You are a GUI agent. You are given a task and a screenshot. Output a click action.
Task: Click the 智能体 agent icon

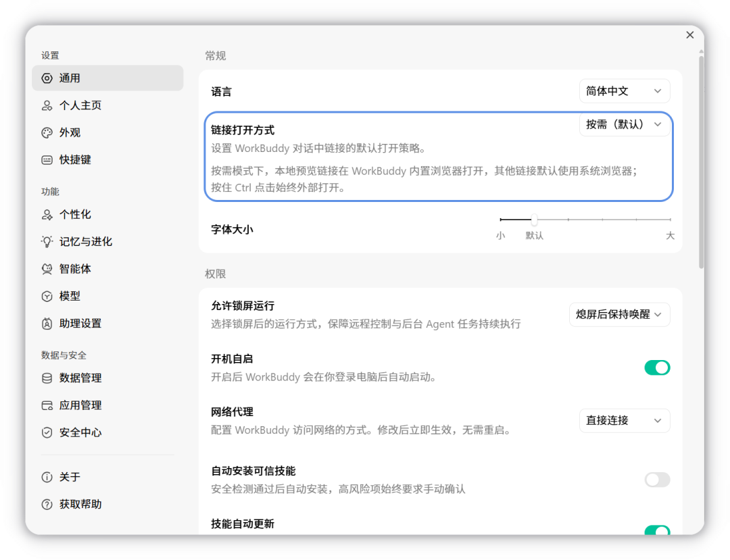tap(47, 269)
